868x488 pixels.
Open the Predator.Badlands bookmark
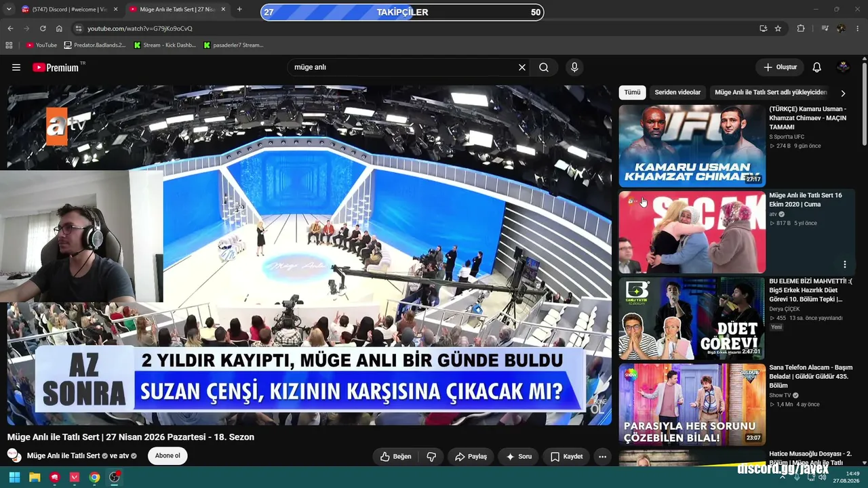(x=95, y=45)
